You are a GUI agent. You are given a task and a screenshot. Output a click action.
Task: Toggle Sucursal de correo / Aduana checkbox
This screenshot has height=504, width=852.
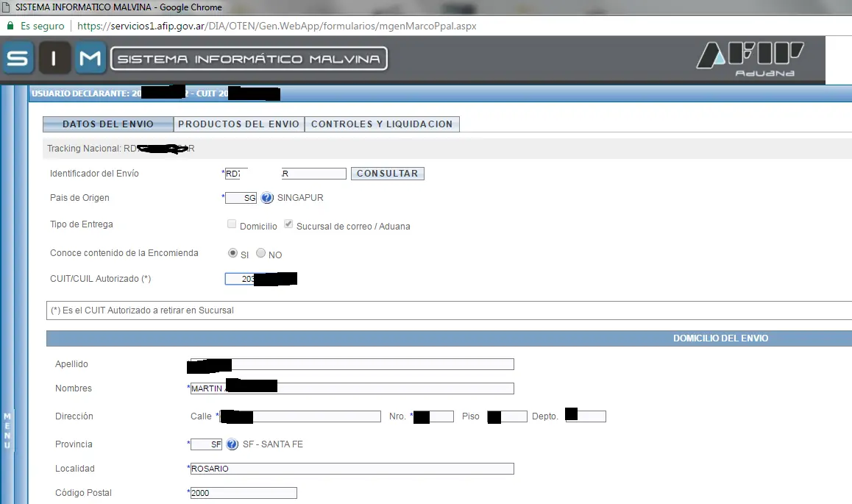288,224
